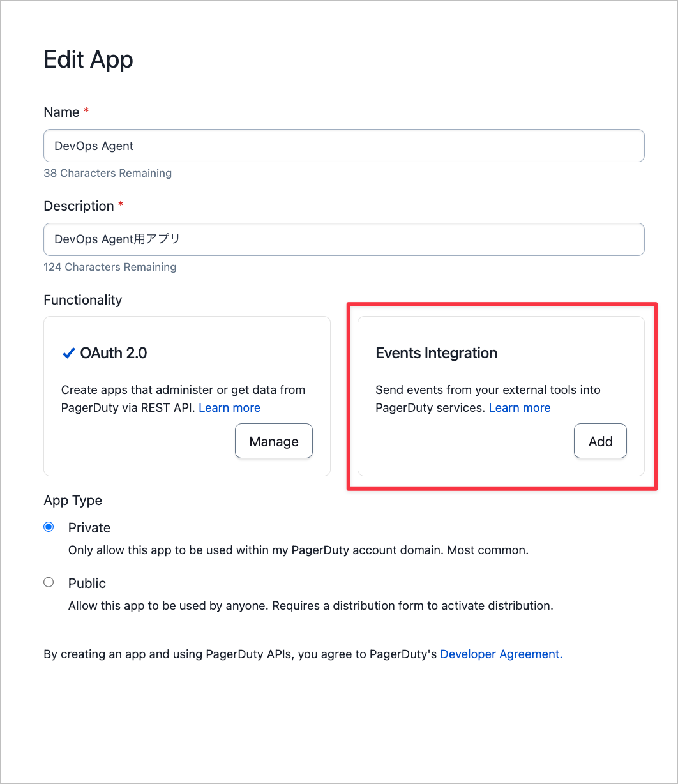Open the Developer Agreement link
The width and height of the screenshot is (678, 784).
pos(501,654)
